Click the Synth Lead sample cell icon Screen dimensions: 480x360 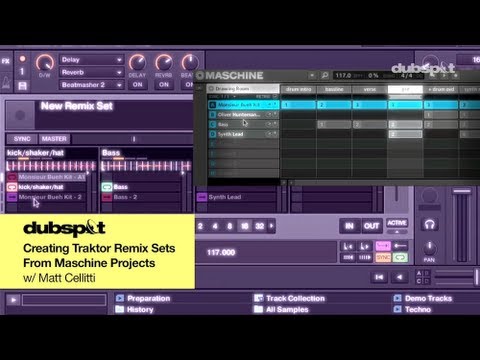click(202, 197)
